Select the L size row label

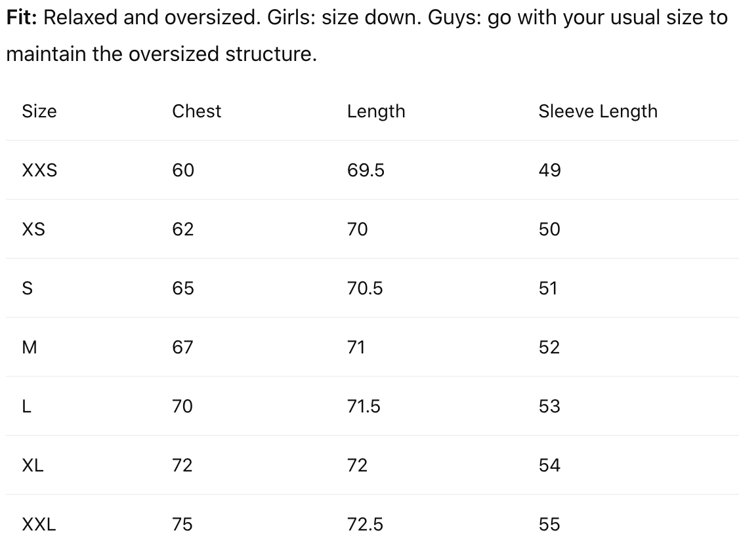click(26, 407)
